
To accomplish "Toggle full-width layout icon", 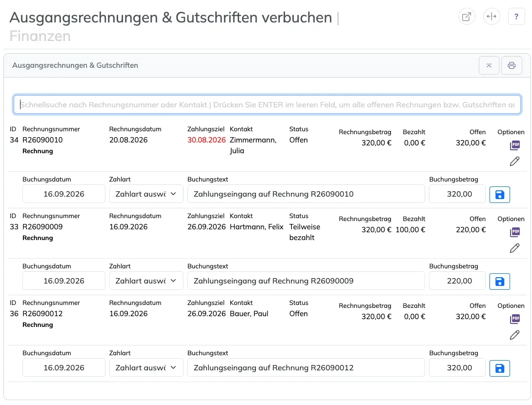I will (491, 17).
